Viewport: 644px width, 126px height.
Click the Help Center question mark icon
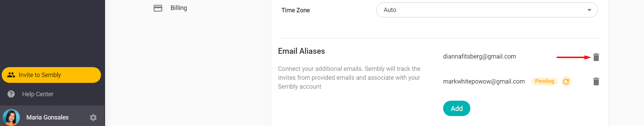point(11,94)
